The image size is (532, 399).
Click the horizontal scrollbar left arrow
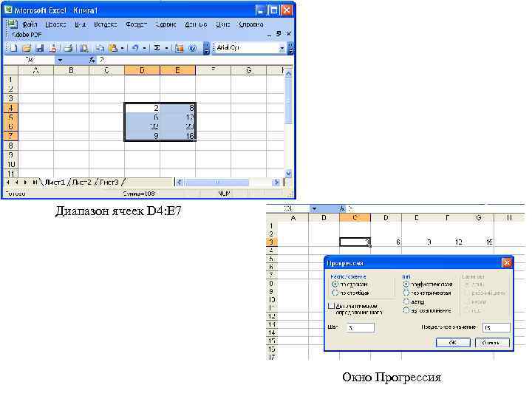(180, 183)
